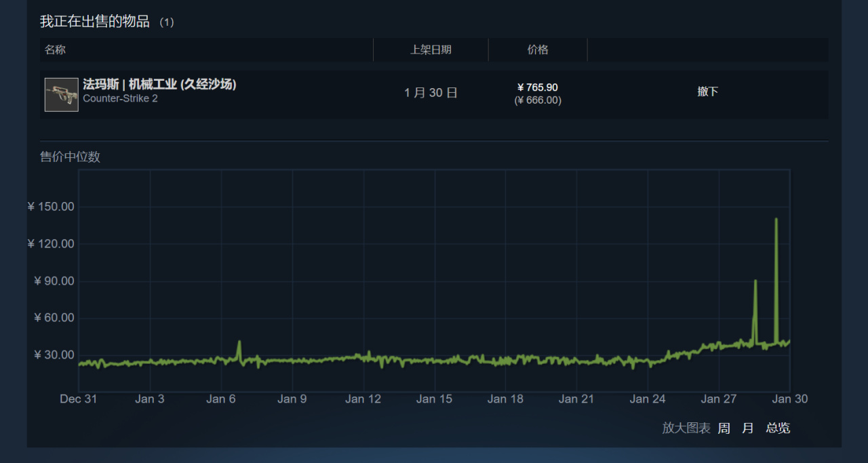Click the 售价中位数 chart title

(70, 157)
